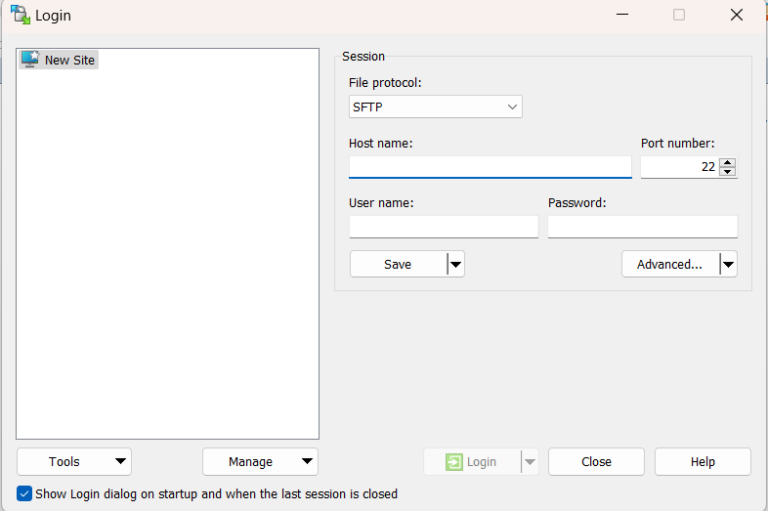This screenshot has width=768, height=511.
Task: Open the Tools menu button
Action: click(x=74, y=462)
